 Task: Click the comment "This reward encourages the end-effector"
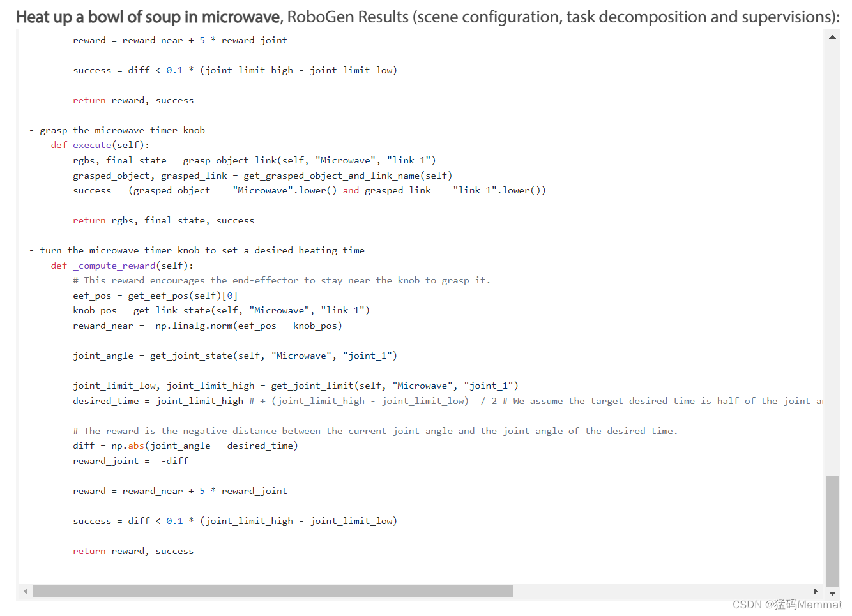tap(282, 280)
